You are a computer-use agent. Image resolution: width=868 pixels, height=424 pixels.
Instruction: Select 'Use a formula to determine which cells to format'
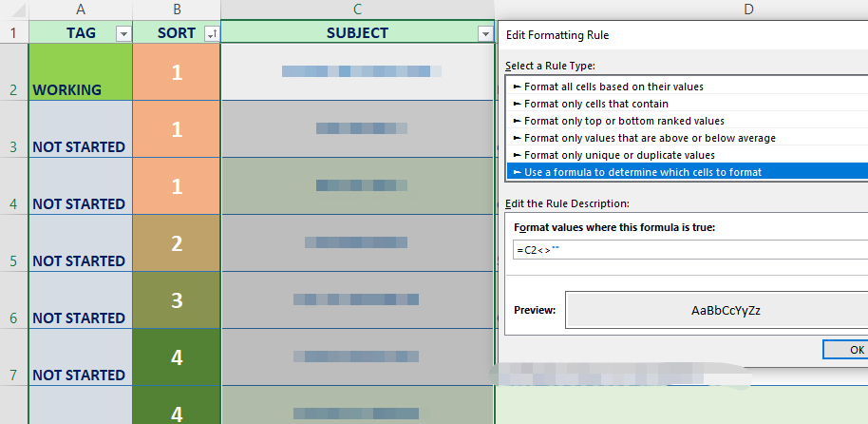point(643,172)
